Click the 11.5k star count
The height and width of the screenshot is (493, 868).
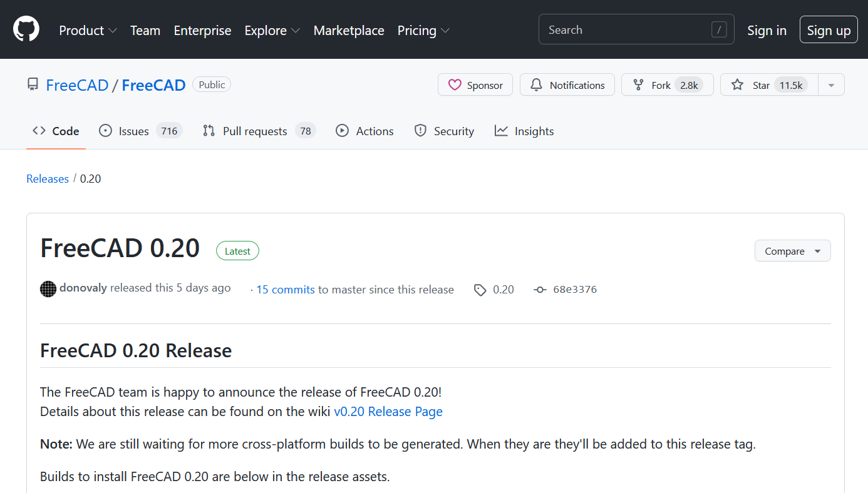790,85
